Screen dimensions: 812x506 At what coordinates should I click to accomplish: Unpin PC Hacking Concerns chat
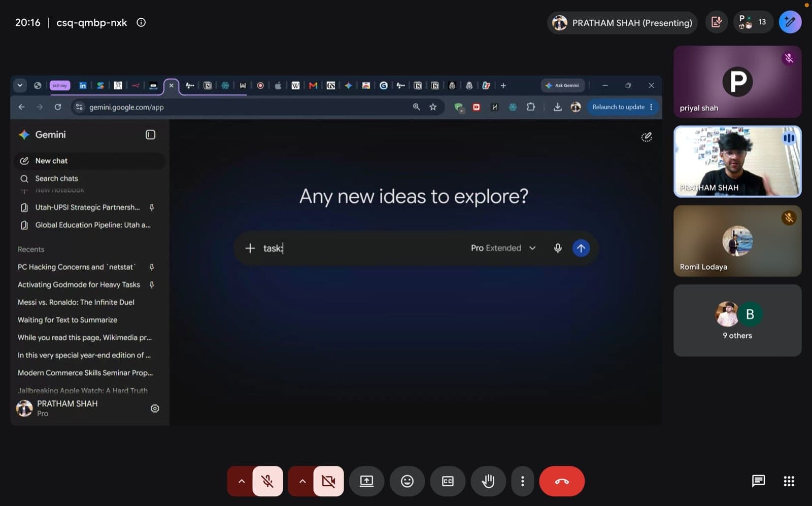point(152,267)
